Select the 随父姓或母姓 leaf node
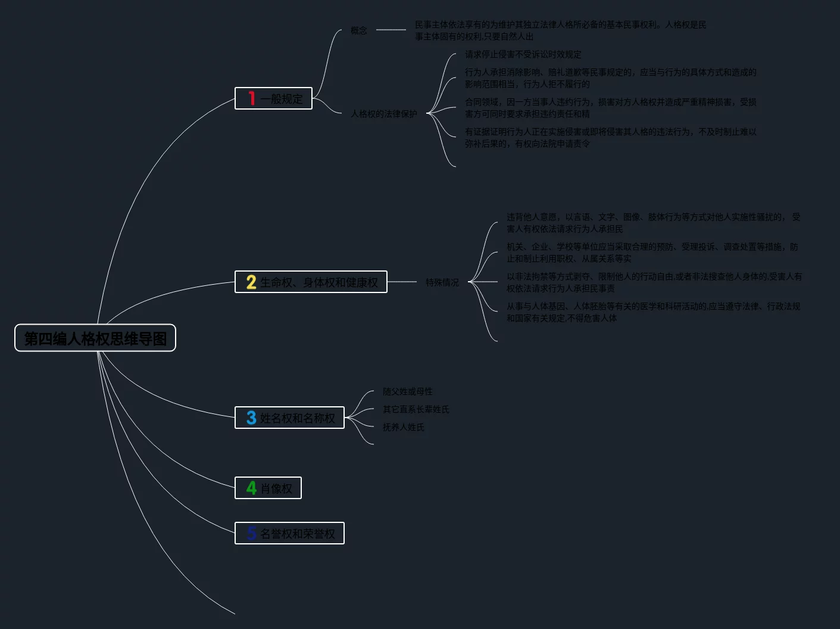 [x=408, y=391]
